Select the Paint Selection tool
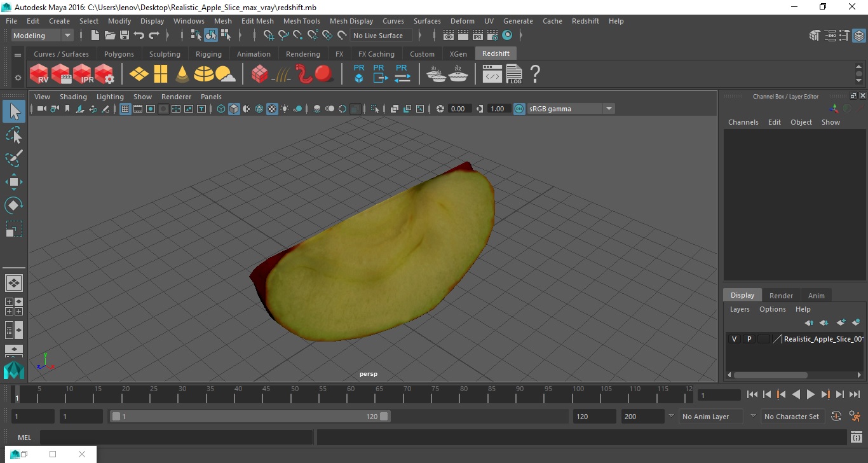 [14, 158]
